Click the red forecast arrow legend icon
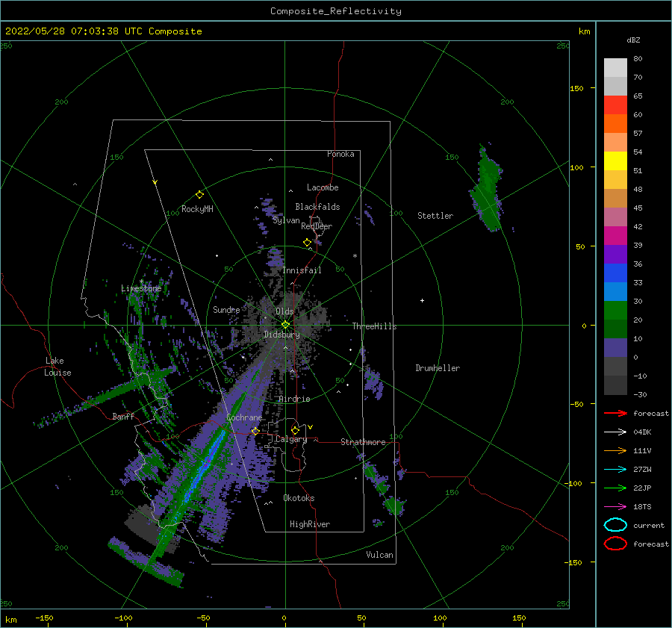Viewport: 672px width, 628px height. click(x=615, y=413)
